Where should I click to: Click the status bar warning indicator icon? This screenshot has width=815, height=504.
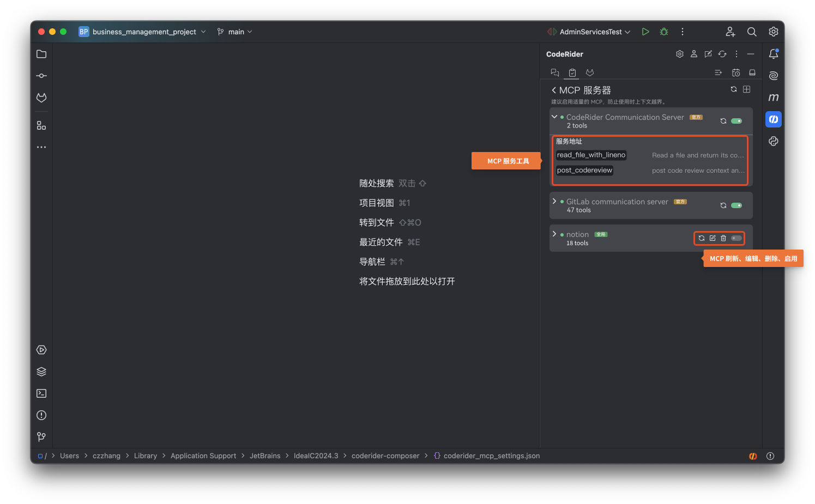(770, 456)
